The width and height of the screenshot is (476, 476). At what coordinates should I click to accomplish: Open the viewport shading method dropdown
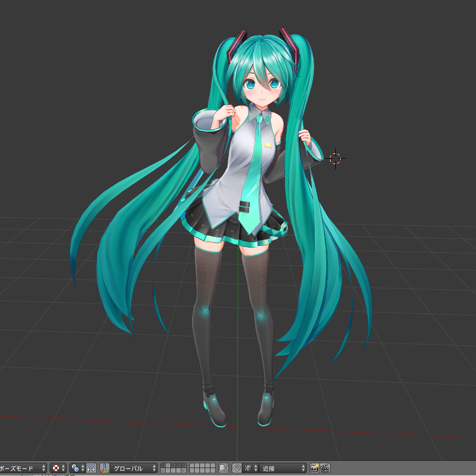[58, 468]
